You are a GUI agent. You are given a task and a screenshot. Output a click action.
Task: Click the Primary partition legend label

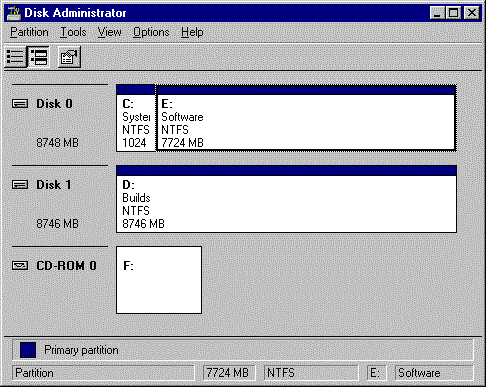point(81,350)
